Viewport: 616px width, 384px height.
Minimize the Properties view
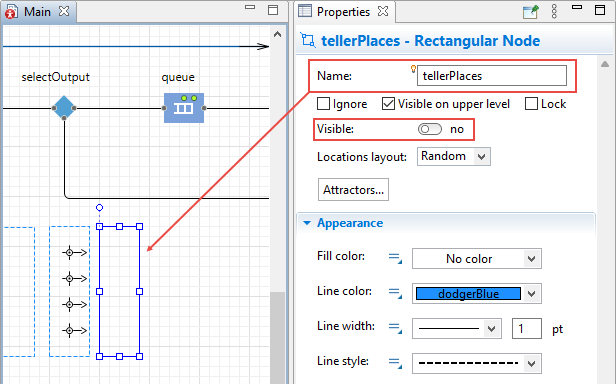(577, 7)
